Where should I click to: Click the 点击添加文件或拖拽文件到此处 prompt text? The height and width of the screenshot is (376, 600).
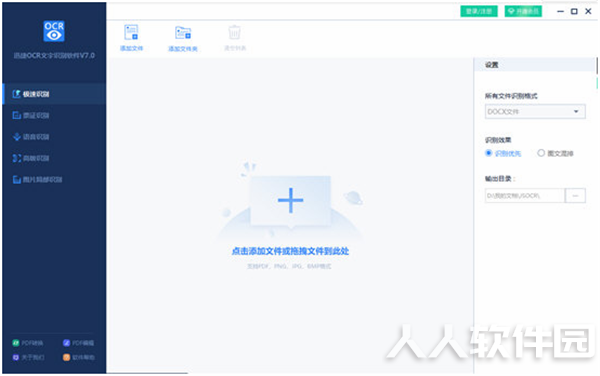click(290, 251)
